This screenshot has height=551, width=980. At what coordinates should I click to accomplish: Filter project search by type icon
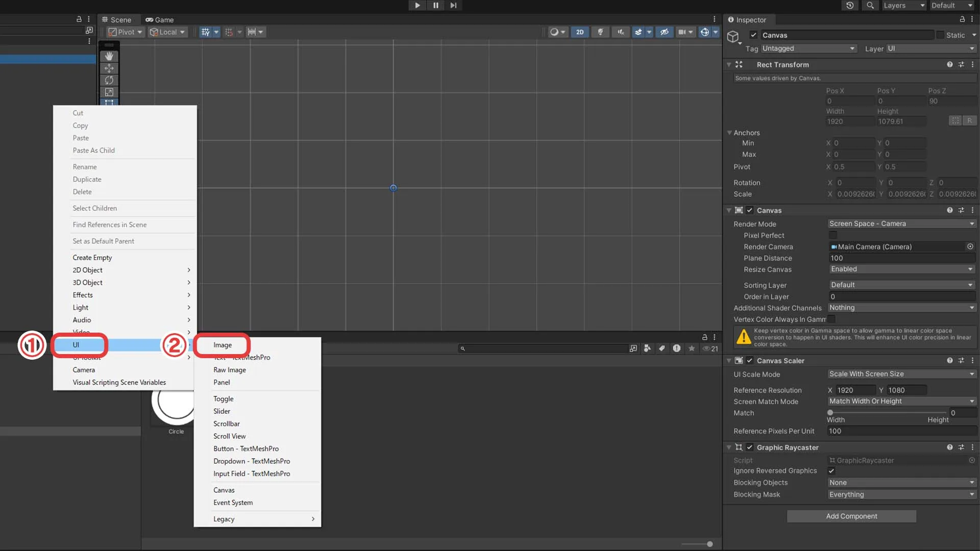[647, 348]
